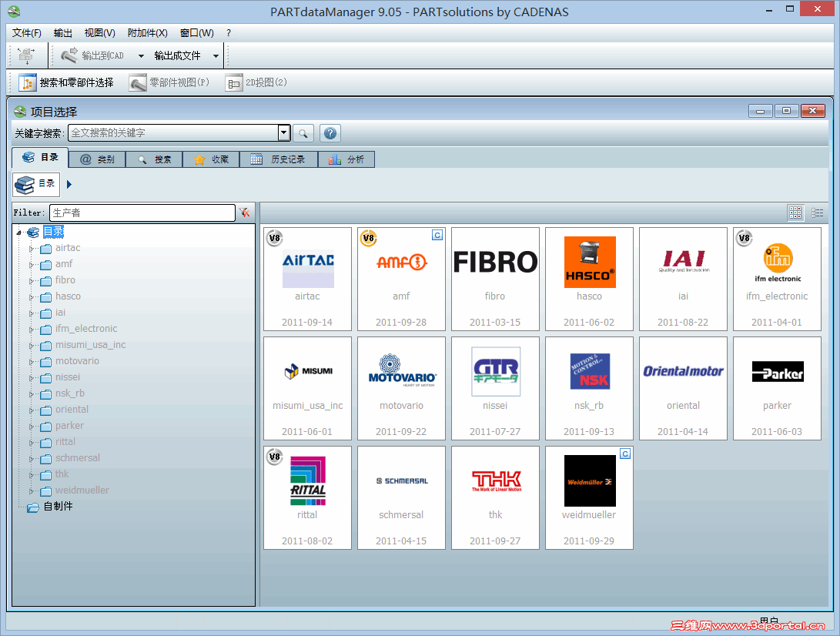Click in the keyword search field
This screenshot has width=840, height=636.
click(x=173, y=133)
